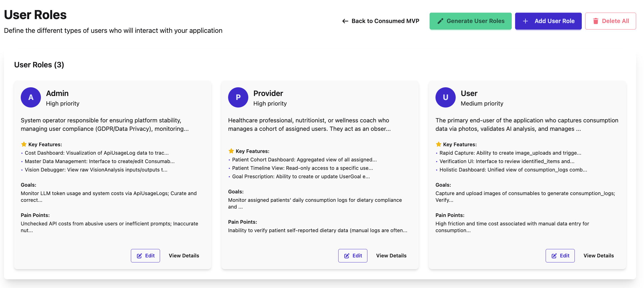This screenshot has width=644, height=288.
Task: Click the plus icon in Add User Role
Action: 525,21
